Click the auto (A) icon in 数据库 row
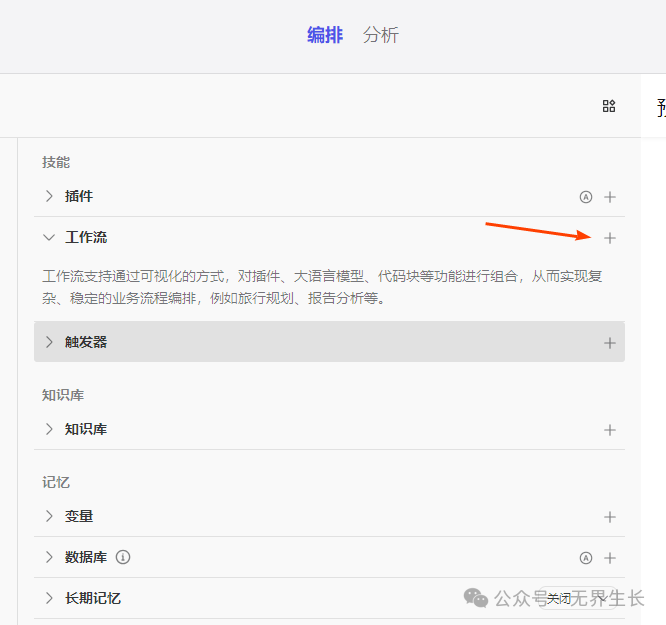The image size is (666, 625). click(x=586, y=558)
